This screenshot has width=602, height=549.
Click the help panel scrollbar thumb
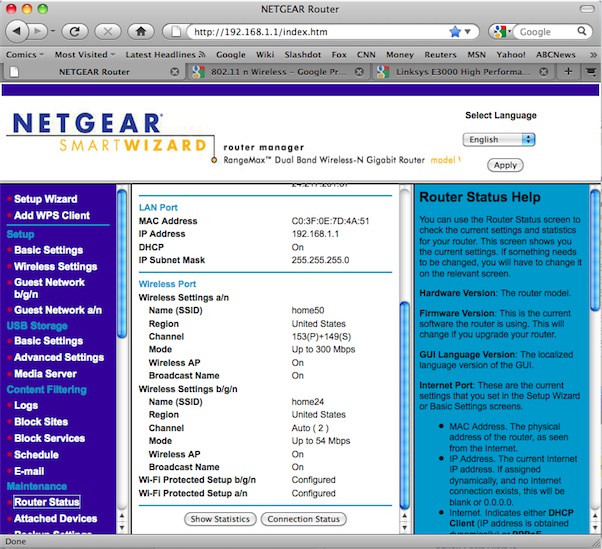coord(594,250)
